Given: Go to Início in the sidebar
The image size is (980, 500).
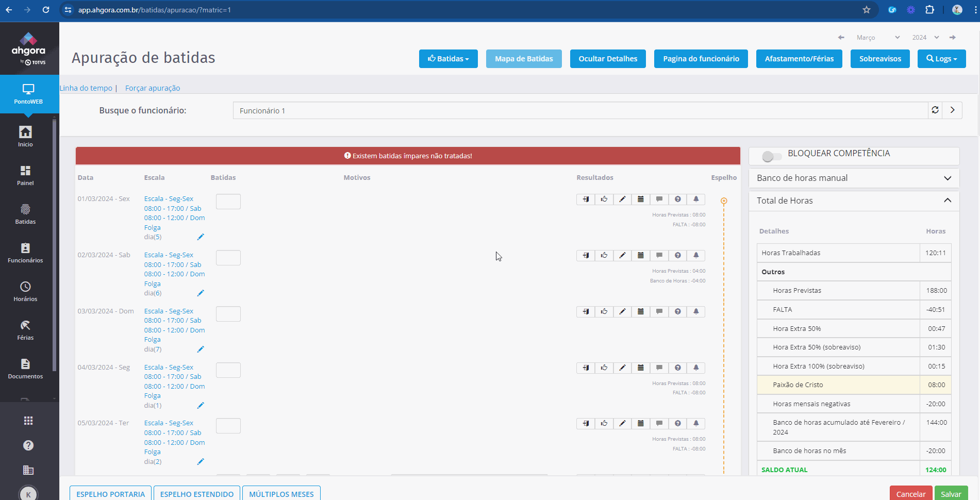Looking at the screenshot, I should (x=25, y=137).
